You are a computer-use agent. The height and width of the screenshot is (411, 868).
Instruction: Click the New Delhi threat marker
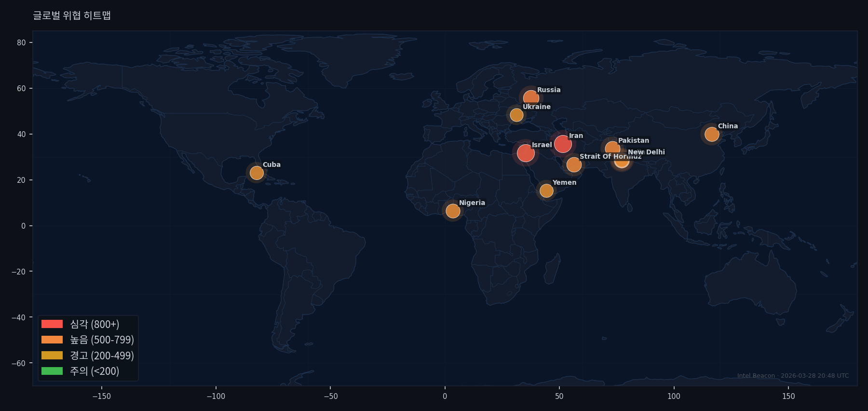[x=622, y=161]
